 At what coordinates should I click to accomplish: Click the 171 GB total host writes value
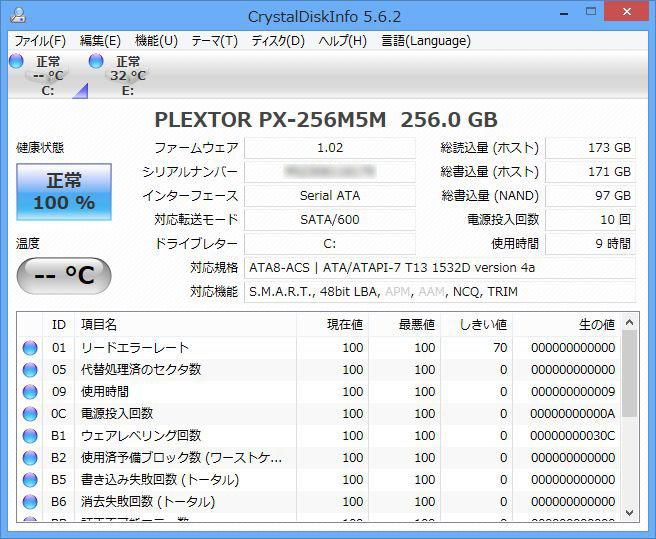click(x=590, y=172)
